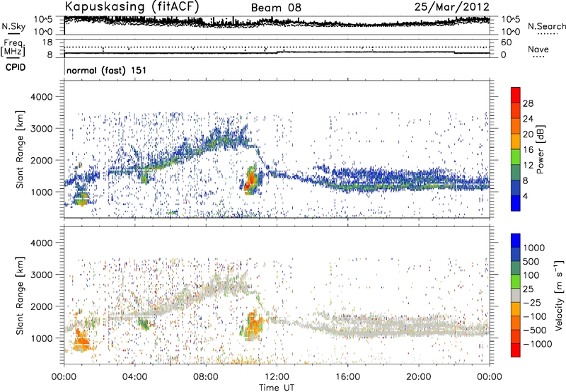Click the velocity colorbar value '-25'
Image resolution: width=566 pixels, height=392 pixels.
[x=532, y=302]
